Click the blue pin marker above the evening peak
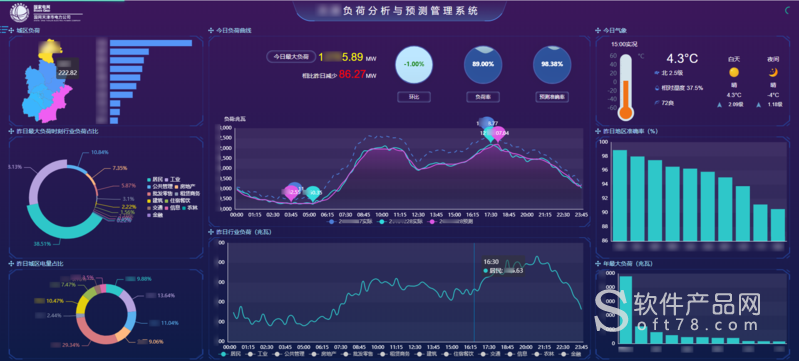Viewport: 799px width, 361px height. tap(486, 123)
